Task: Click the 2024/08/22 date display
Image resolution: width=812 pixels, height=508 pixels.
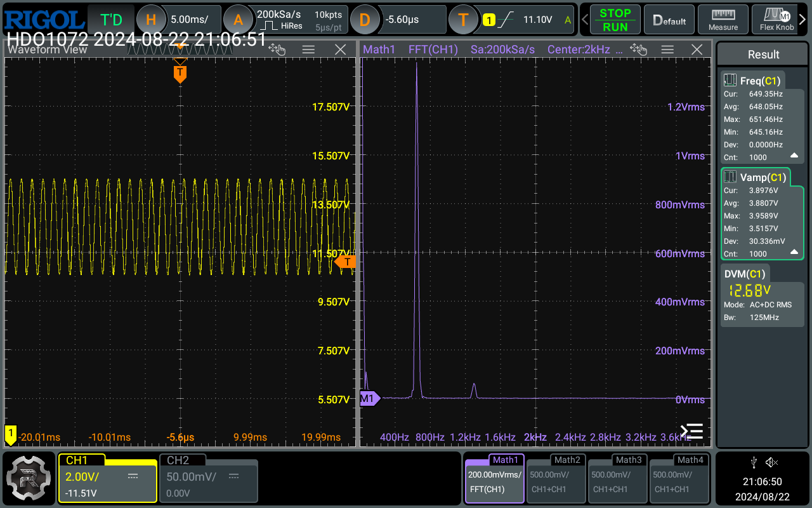Action: (763, 496)
